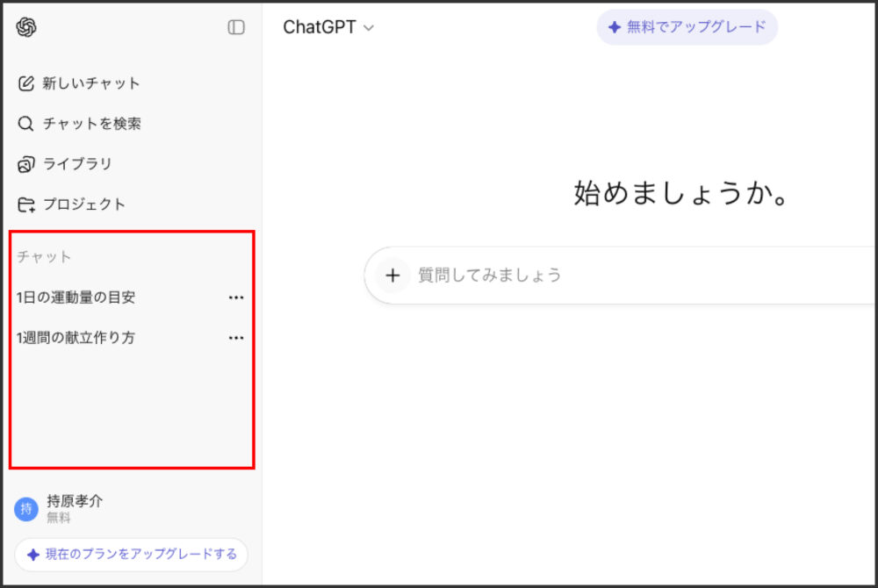Click the plus icon in the message box

click(392, 275)
